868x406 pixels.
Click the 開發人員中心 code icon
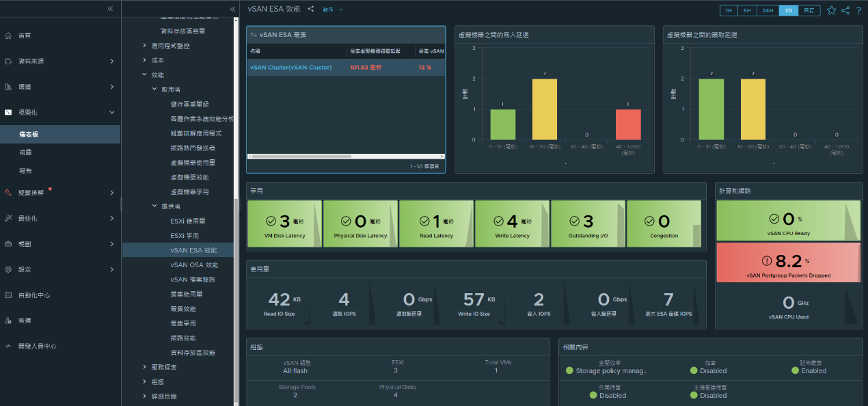coord(8,347)
